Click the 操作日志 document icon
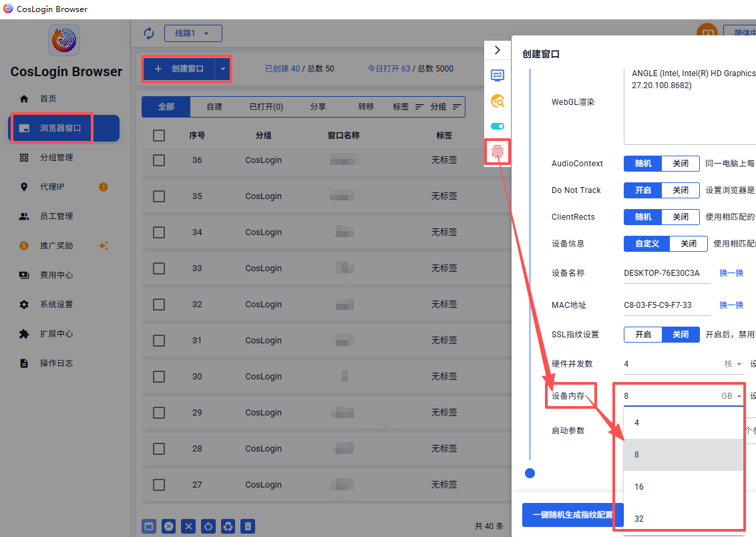This screenshot has width=756, height=537. pos(24,363)
